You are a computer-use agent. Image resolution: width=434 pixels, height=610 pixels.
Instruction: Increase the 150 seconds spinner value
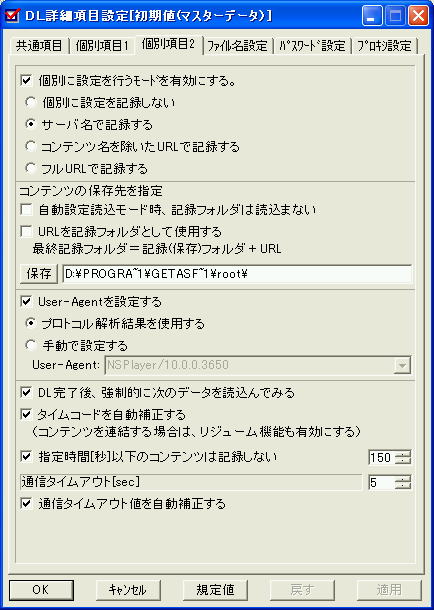coord(403,454)
